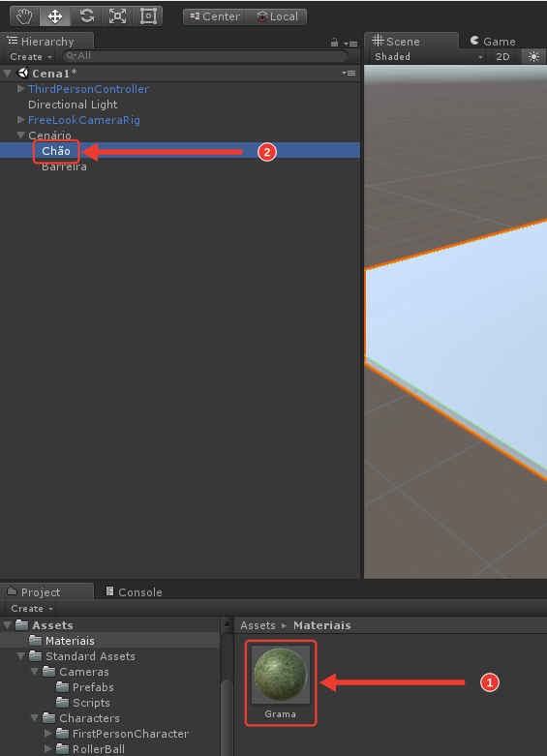The height and width of the screenshot is (756, 547).
Task: Select the Rect transform tool
Action: [147, 16]
